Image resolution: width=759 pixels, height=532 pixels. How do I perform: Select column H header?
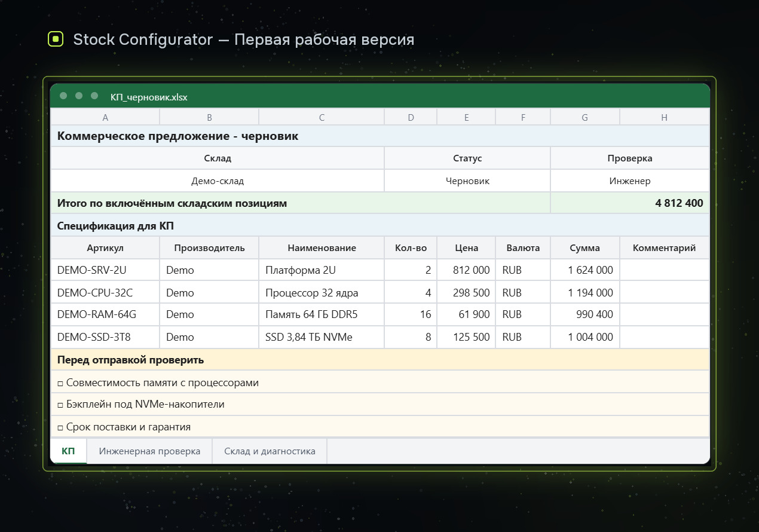coord(665,117)
